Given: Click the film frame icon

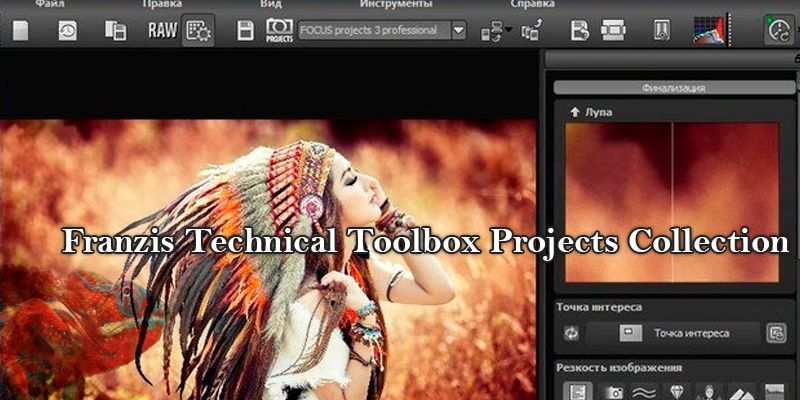Looking at the screenshot, I should click(613, 31).
